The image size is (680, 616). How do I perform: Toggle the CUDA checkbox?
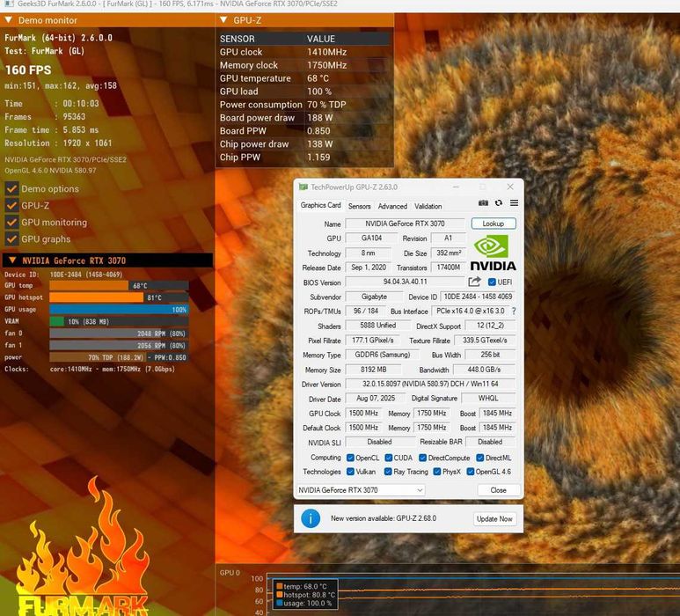tap(389, 458)
